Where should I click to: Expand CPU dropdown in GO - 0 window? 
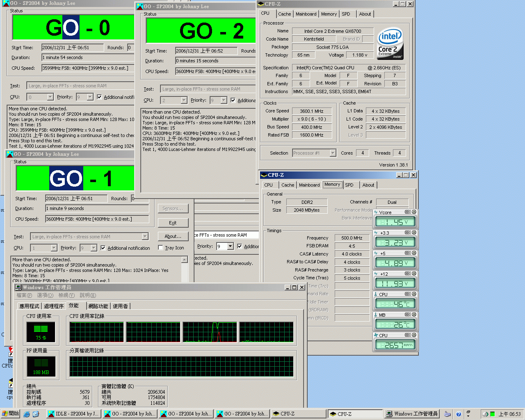(x=50, y=97)
